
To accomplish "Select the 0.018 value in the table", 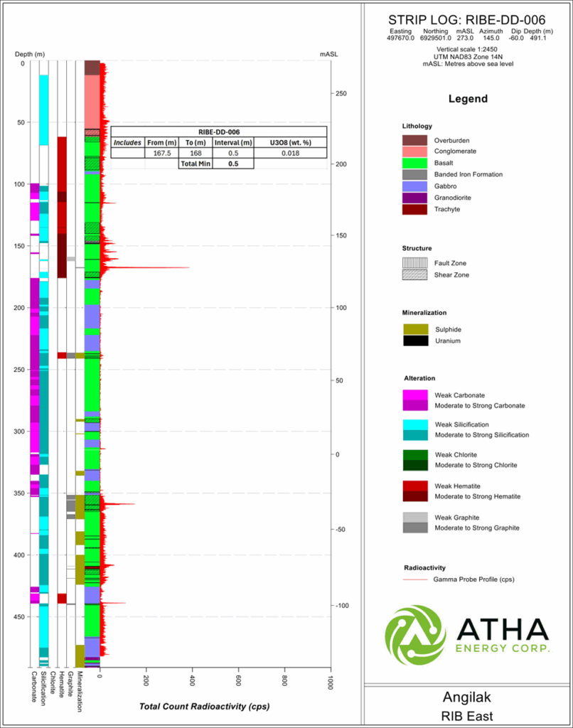I will pos(290,153).
